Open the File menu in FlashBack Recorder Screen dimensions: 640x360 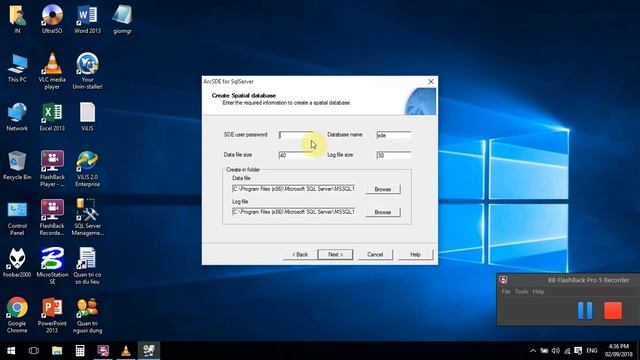pos(506,291)
